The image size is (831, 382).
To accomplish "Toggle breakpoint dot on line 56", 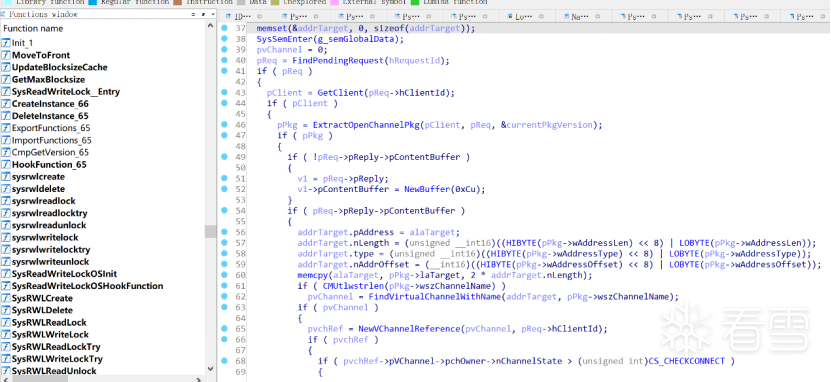I will coord(225,232).
